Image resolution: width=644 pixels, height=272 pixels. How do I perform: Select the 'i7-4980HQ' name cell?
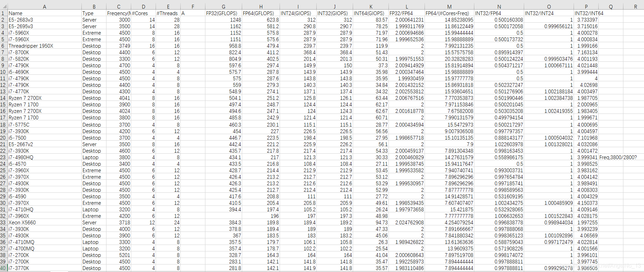(x=45, y=157)
